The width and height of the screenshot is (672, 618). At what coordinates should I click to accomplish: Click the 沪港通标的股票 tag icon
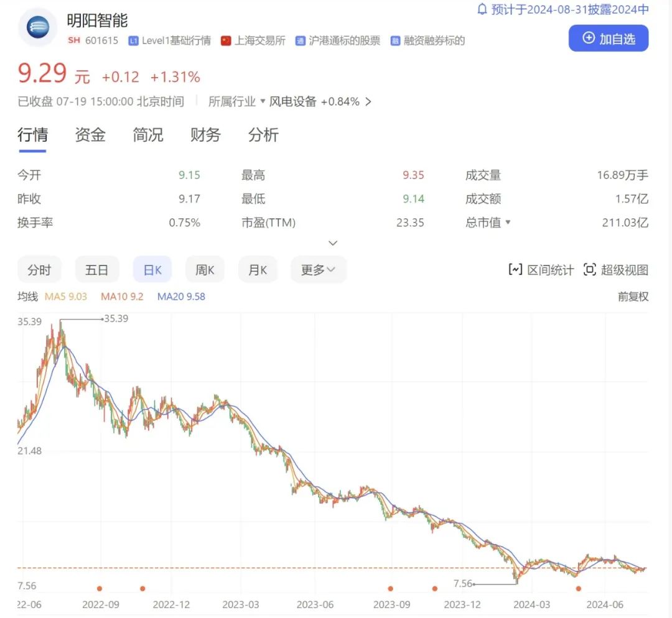[x=301, y=41]
